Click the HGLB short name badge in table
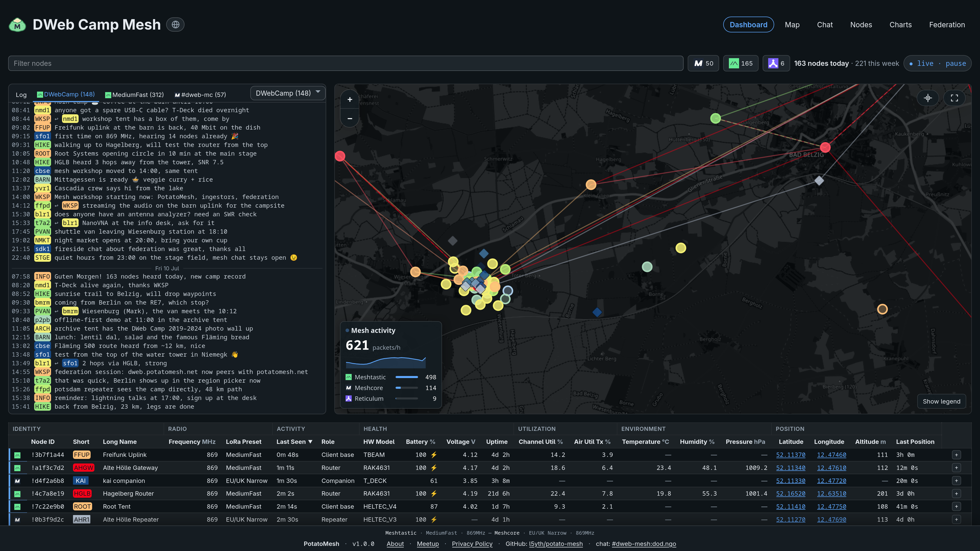This screenshot has height=551, width=980. point(82,494)
